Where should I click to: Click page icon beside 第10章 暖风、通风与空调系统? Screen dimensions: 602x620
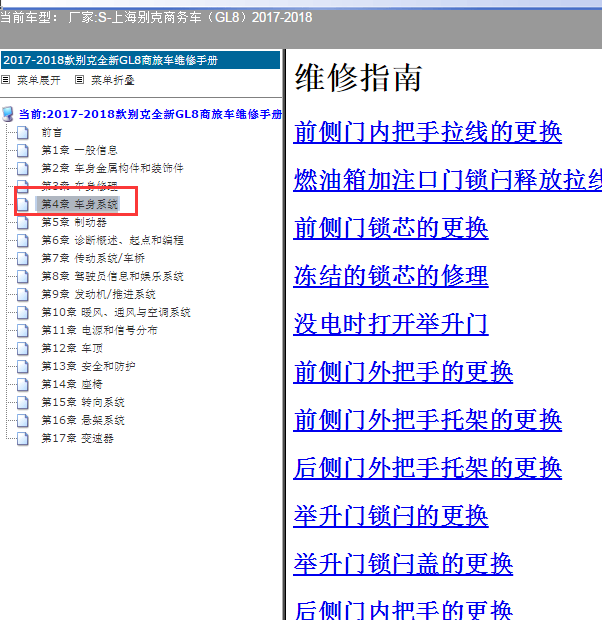point(23,312)
